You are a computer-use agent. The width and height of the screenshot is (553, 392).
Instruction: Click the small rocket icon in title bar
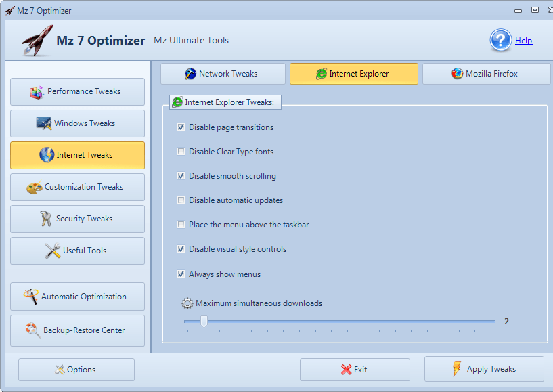pyautogui.click(x=9, y=11)
